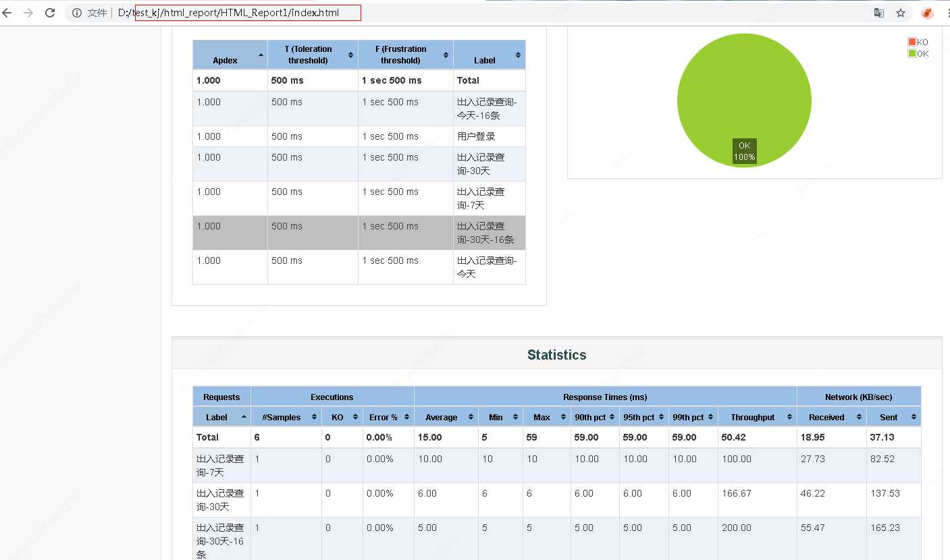This screenshot has width=950, height=560.
Task: Select the 出入记录查询-7天 row in Statistics
Action: [557, 466]
